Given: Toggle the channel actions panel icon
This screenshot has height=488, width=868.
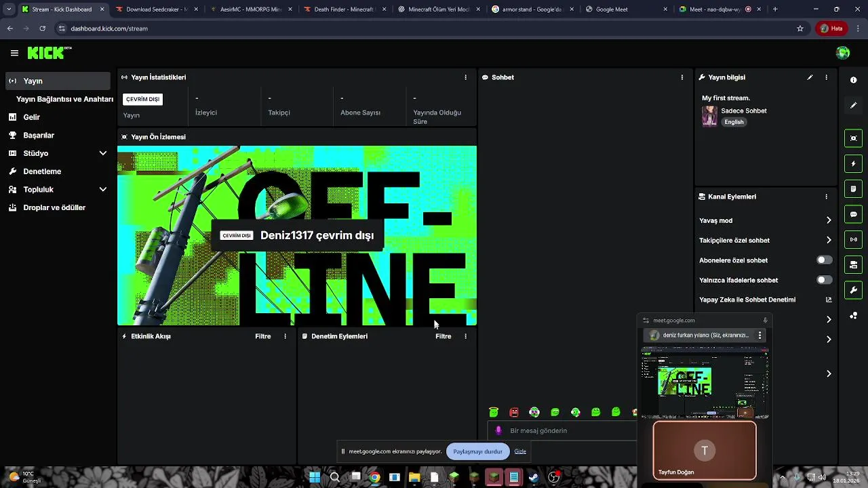Looking at the screenshot, I should point(853,265).
